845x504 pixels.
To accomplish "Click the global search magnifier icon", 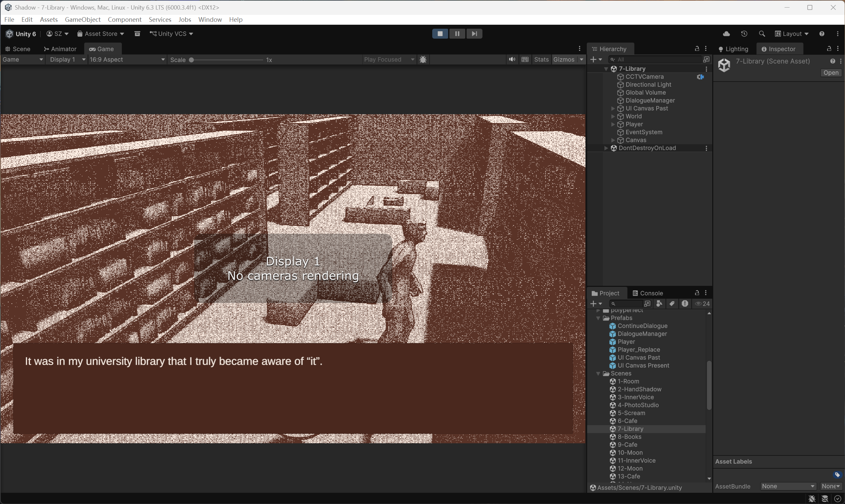I will [x=762, y=34].
